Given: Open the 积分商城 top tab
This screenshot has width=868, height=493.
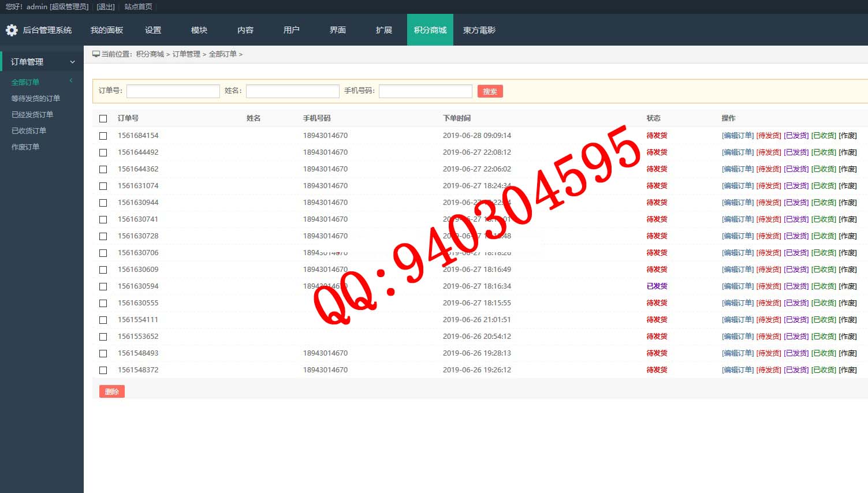Looking at the screenshot, I should 430,30.
